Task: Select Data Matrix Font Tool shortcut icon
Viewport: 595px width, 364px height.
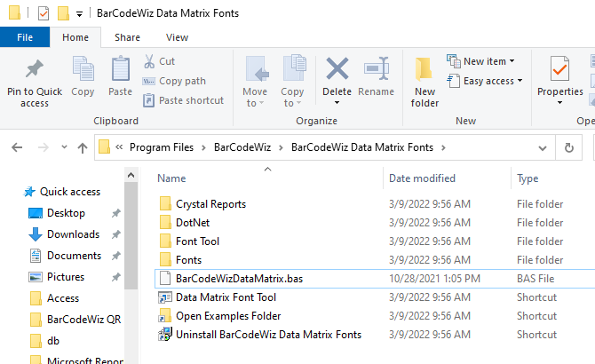Action: (165, 297)
